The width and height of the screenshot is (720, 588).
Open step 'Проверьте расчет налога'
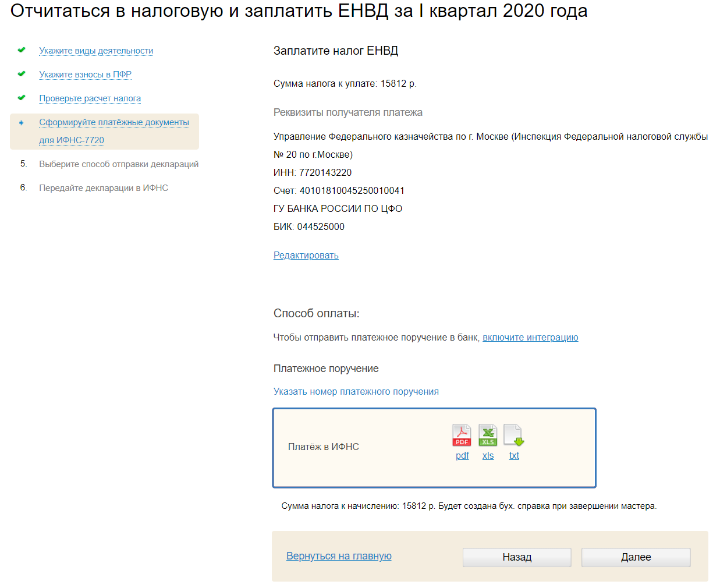click(90, 98)
